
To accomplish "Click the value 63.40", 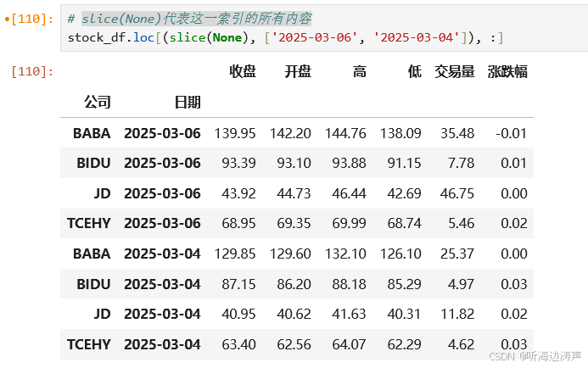I will 238,344.
